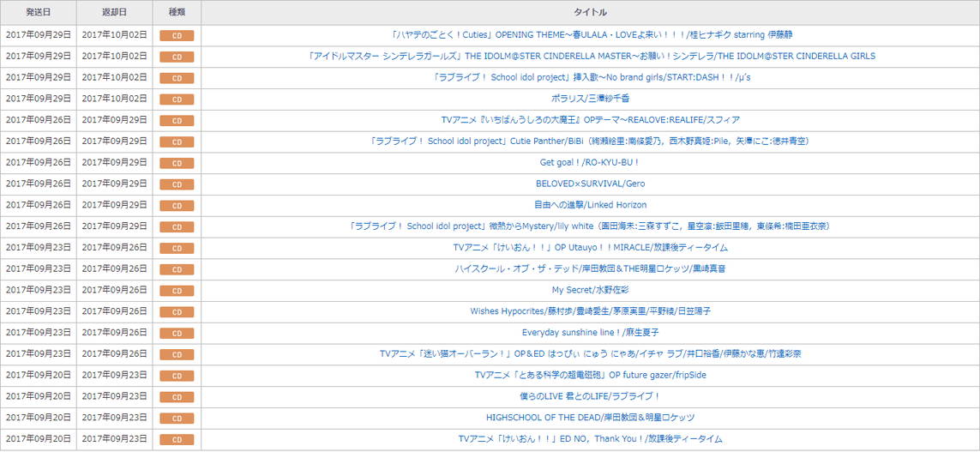
Task: Open the BELOVED×SURVIVAL/Gero link
Action: tap(590, 184)
